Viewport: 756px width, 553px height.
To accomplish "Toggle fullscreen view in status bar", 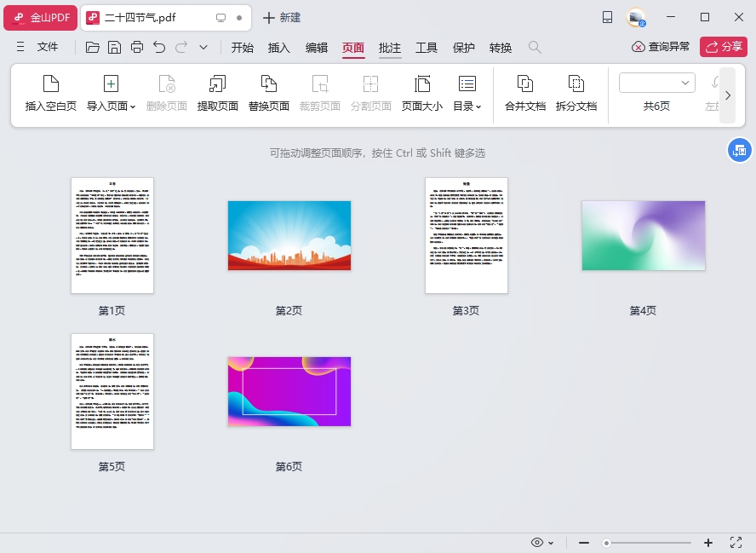I will [736, 543].
